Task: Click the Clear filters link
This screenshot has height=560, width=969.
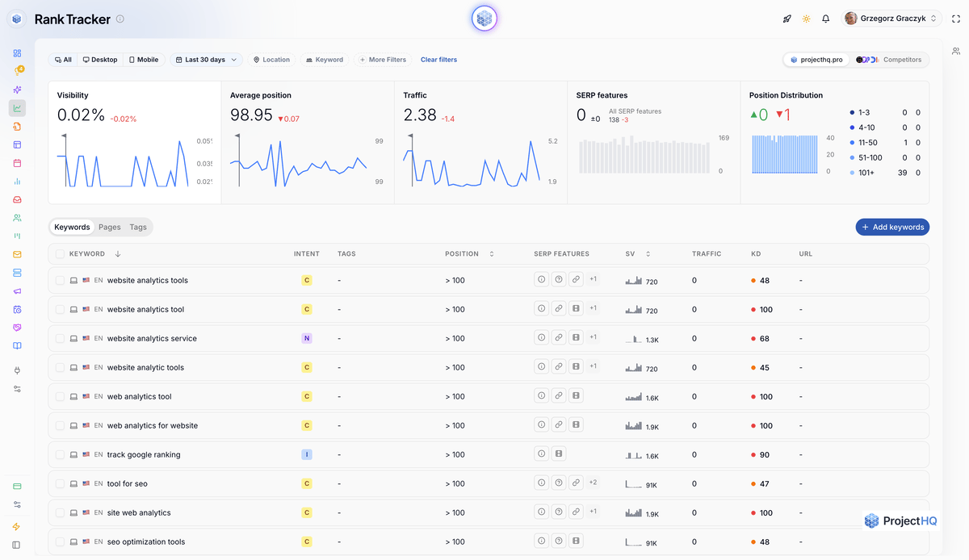Action: [438, 60]
